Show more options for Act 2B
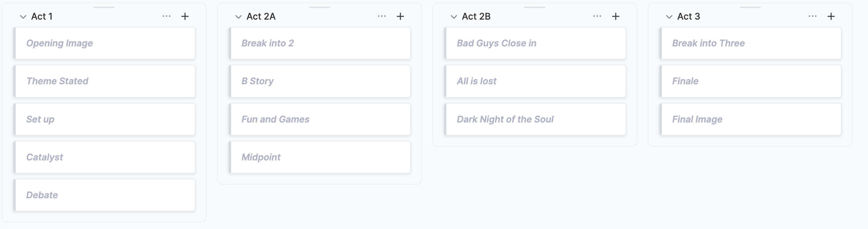 click(x=597, y=16)
